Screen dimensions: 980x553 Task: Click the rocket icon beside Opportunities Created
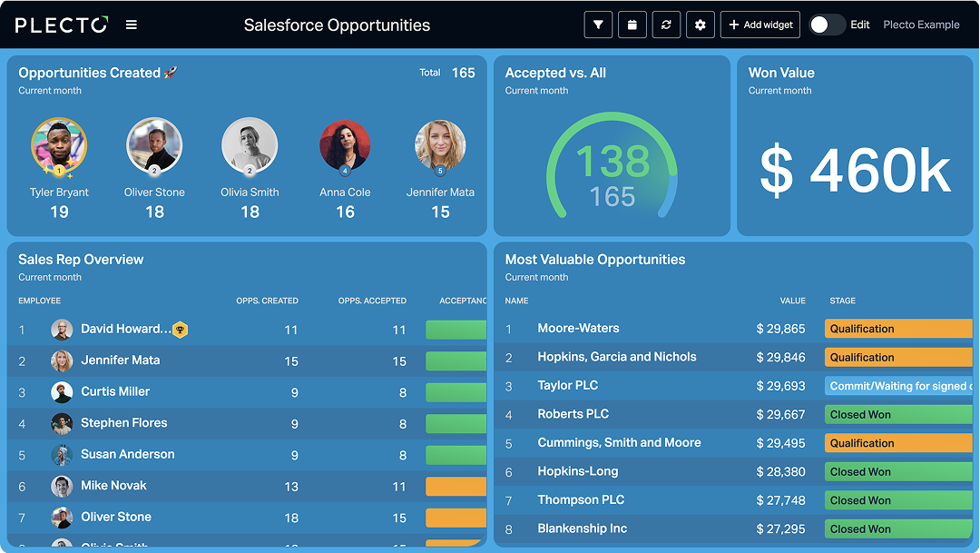pyautogui.click(x=171, y=73)
